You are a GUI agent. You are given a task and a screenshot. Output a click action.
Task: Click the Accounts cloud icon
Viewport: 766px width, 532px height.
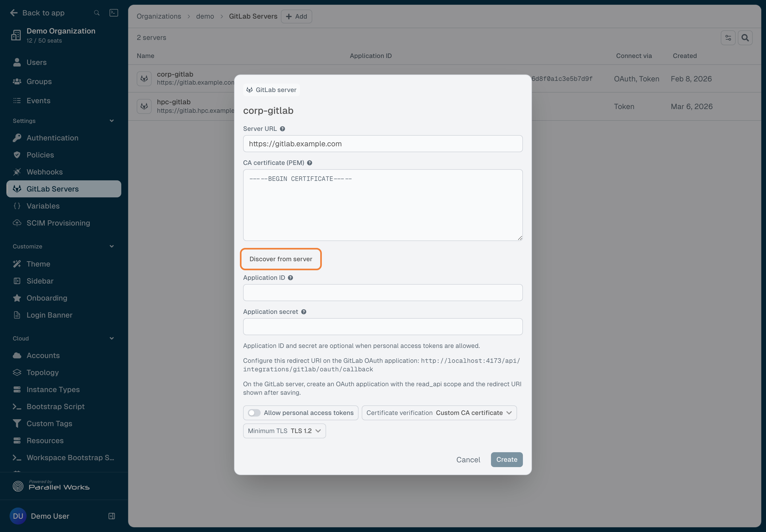(17, 355)
